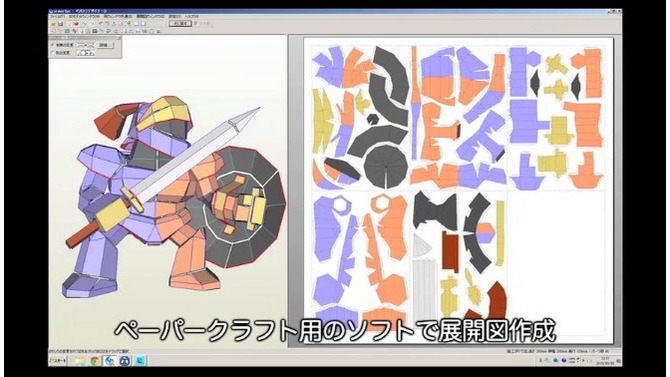Viewport: 670px width, 377px height.
Task: Click the Pepakura Designer taskbar icon
Action: click(110, 361)
